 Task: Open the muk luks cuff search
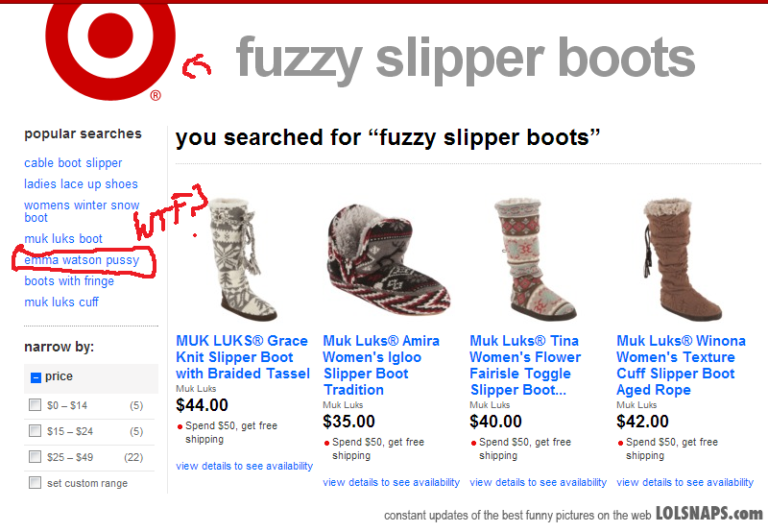(x=61, y=302)
